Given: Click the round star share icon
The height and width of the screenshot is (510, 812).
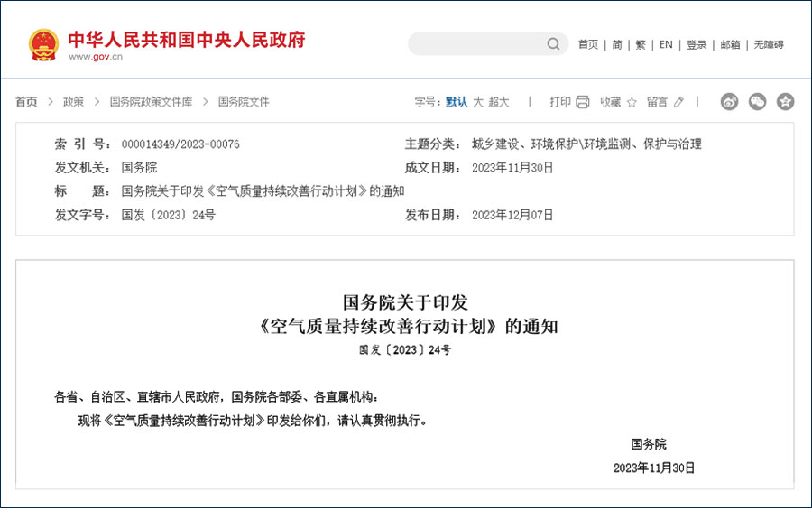Looking at the screenshot, I should [x=785, y=102].
